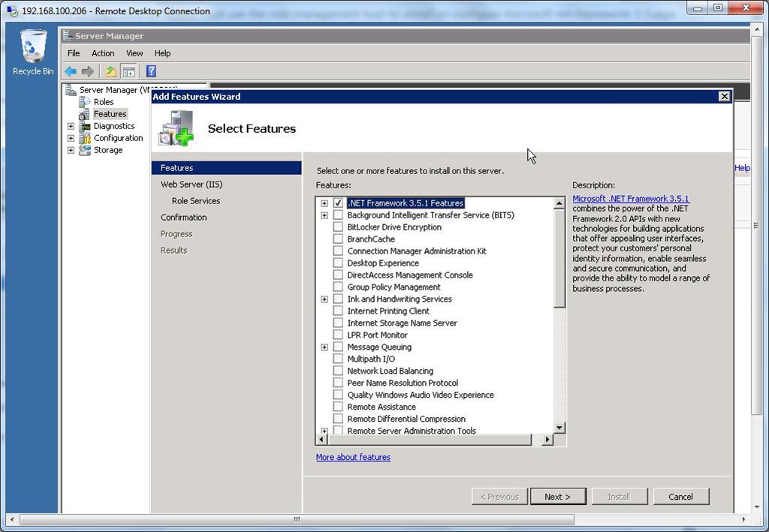The height and width of the screenshot is (532, 769).
Task: Check the LPR Port Monitor checkbox
Action: coord(338,335)
